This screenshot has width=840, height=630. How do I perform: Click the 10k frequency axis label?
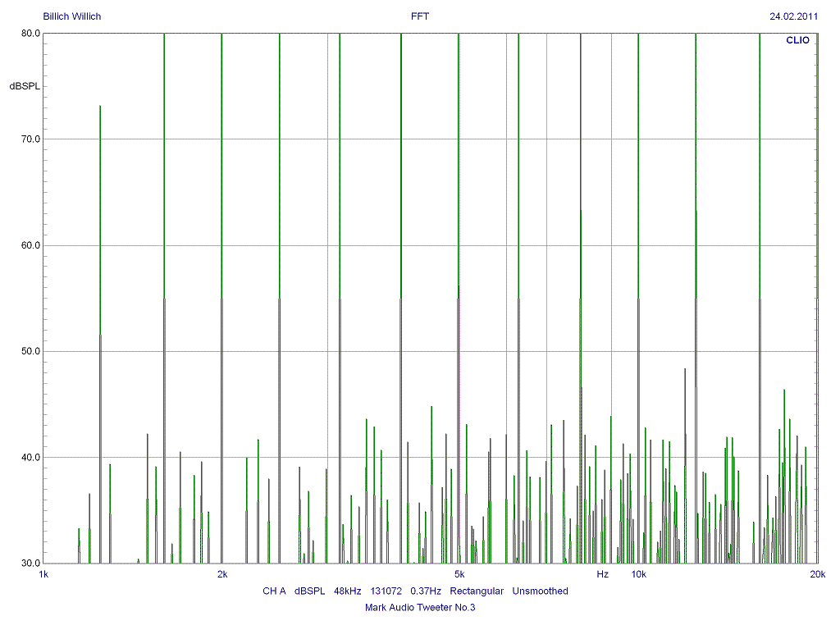[x=638, y=574]
